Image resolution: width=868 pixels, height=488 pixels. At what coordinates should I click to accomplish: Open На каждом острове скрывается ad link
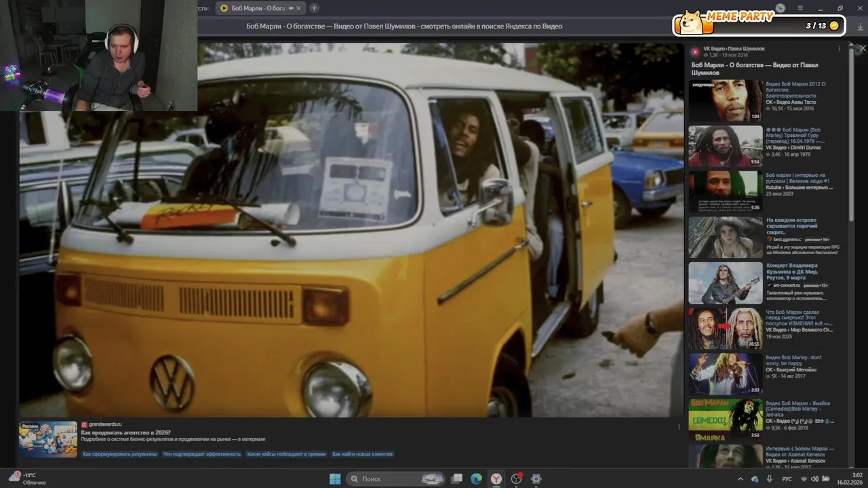[792, 226]
